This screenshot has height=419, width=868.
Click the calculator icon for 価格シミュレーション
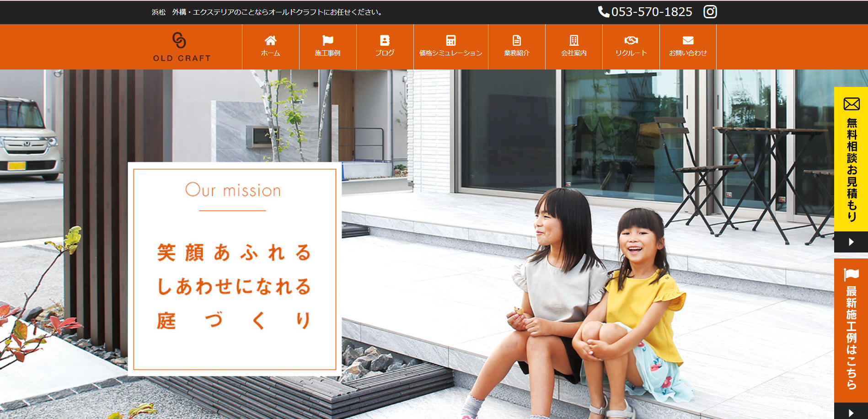click(450, 40)
